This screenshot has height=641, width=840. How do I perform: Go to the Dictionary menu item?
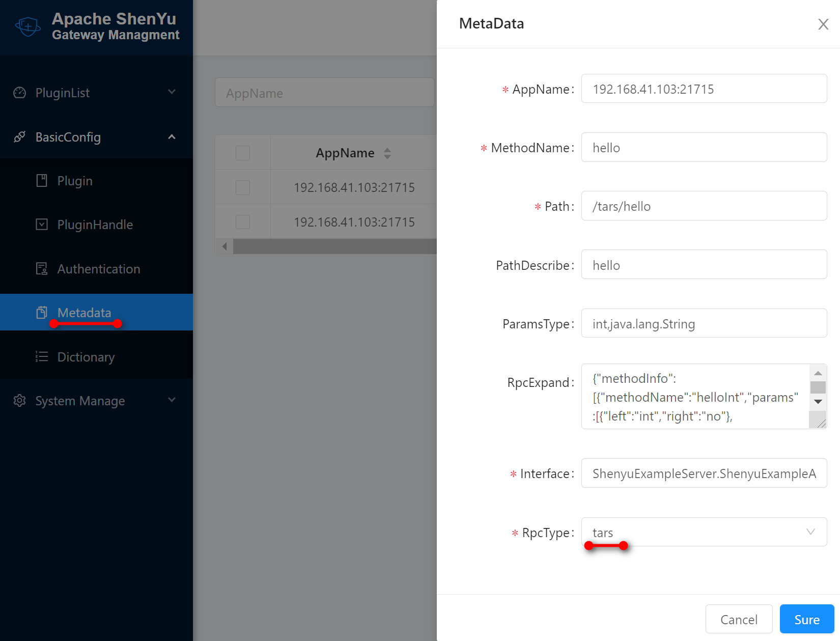(x=86, y=357)
